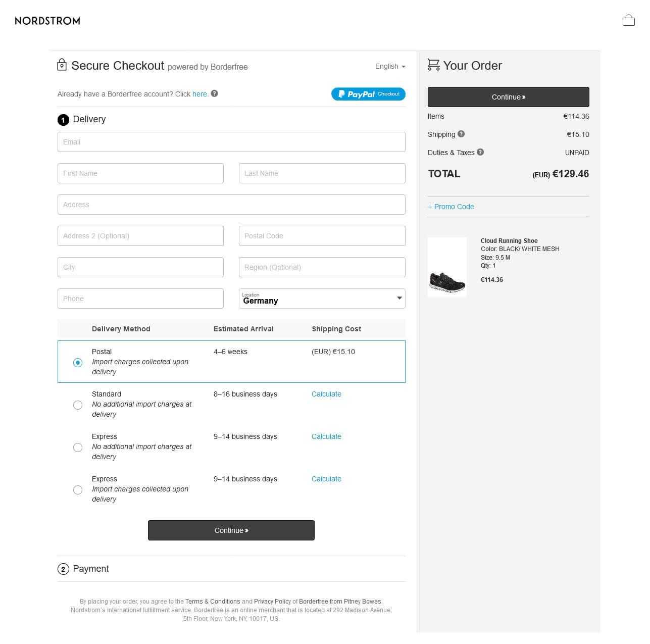Choose Express with no additional import charges
The height and width of the screenshot is (644, 650).
pos(78,447)
